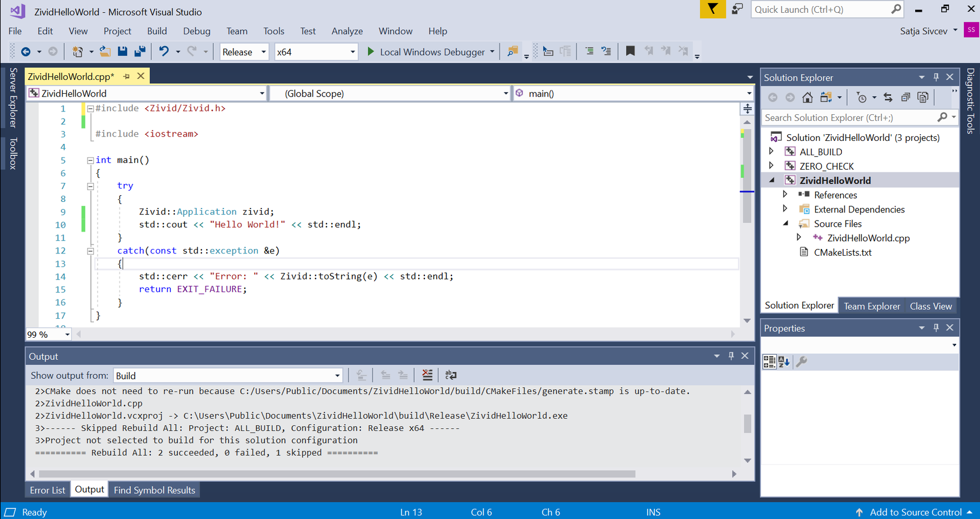Toggle the pin on the ZividHelloWorld.cpp tab
Image resolution: width=980 pixels, height=519 pixels.
126,76
